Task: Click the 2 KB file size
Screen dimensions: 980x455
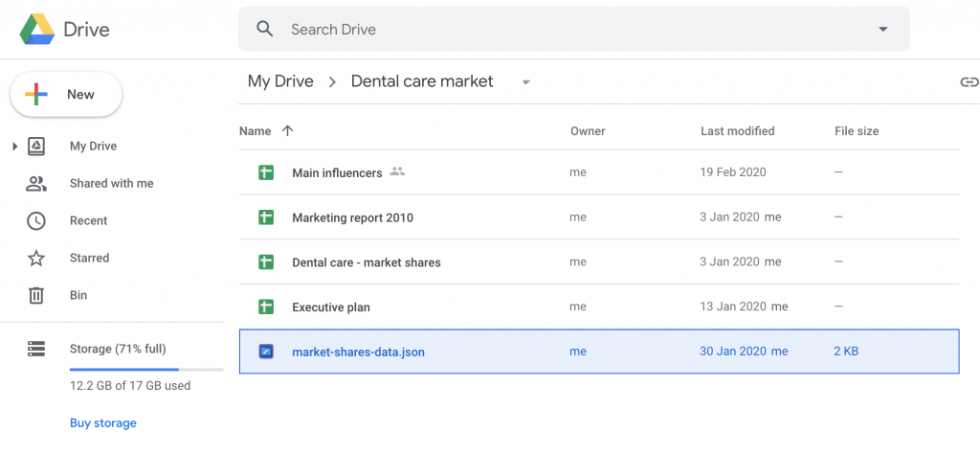Action: pyautogui.click(x=846, y=352)
